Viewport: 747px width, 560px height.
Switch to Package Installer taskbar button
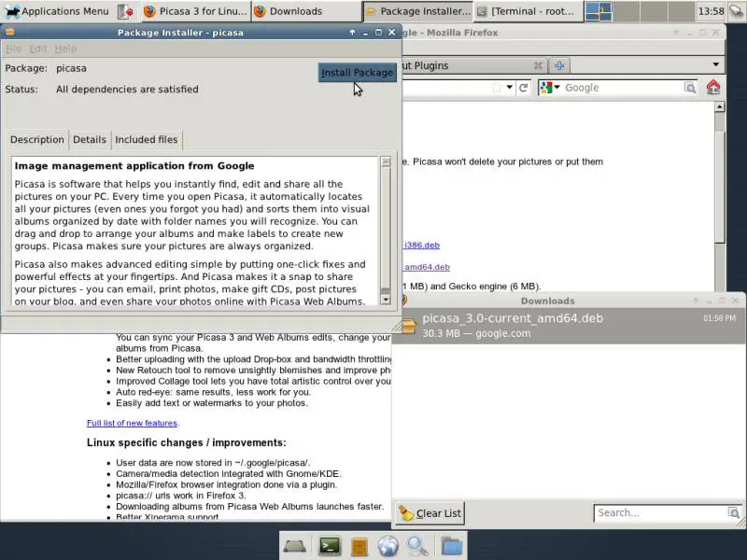417,11
